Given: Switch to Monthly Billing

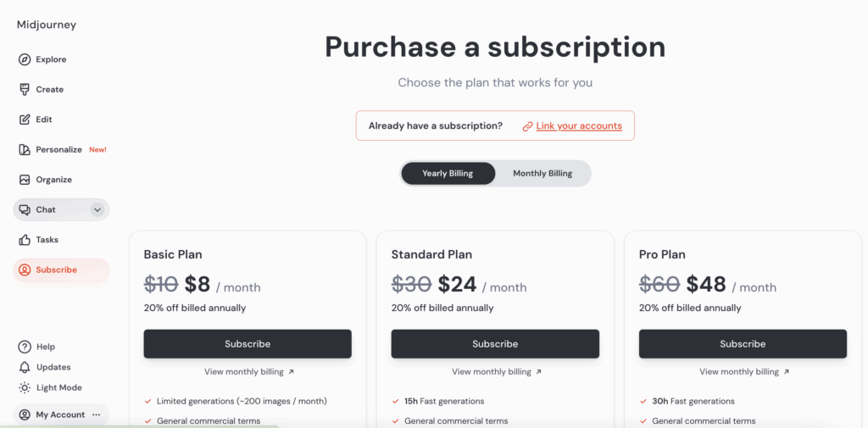Looking at the screenshot, I should click(x=542, y=174).
